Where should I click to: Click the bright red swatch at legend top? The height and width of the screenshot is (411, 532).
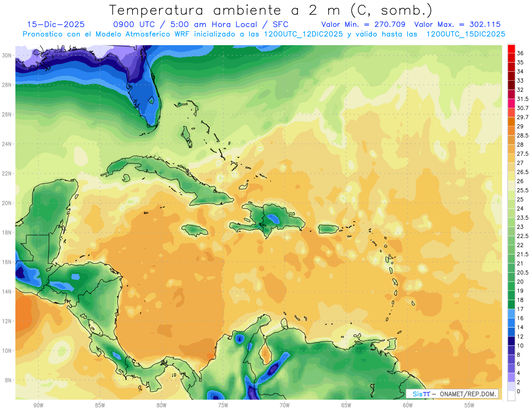click(x=511, y=49)
